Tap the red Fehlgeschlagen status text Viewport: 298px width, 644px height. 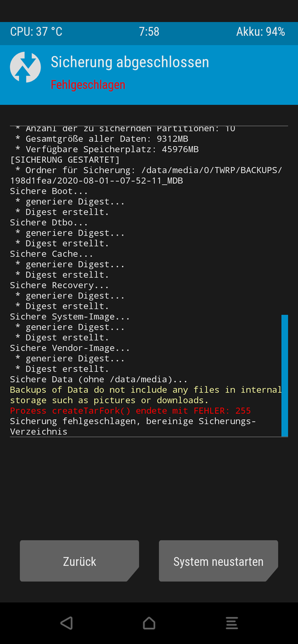[x=88, y=85]
